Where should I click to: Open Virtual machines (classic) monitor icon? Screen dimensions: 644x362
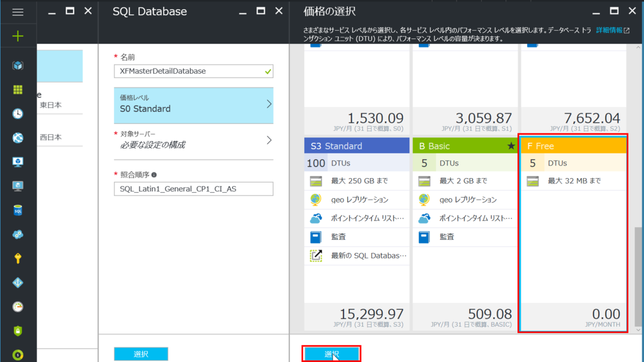(18, 162)
